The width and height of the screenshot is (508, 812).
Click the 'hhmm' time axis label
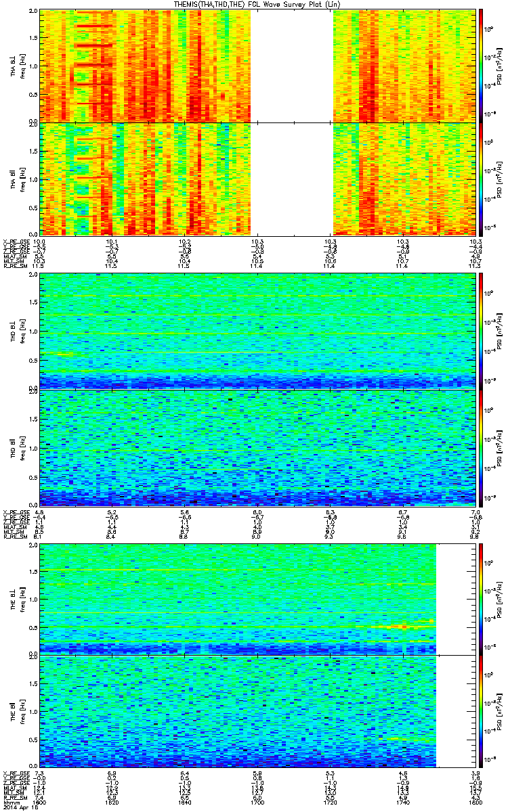[x=10, y=803]
